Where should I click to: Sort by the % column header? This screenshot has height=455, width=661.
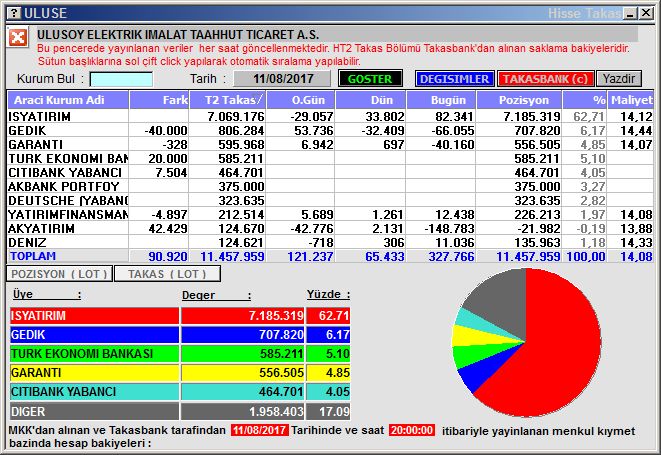pyautogui.click(x=585, y=100)
